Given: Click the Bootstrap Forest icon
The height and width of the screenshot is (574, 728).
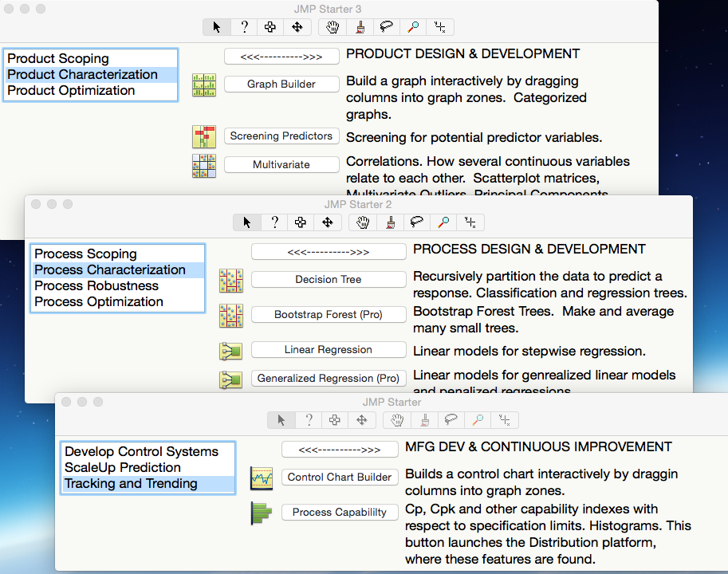Looking at the screenshot, I should click(230, 316).
